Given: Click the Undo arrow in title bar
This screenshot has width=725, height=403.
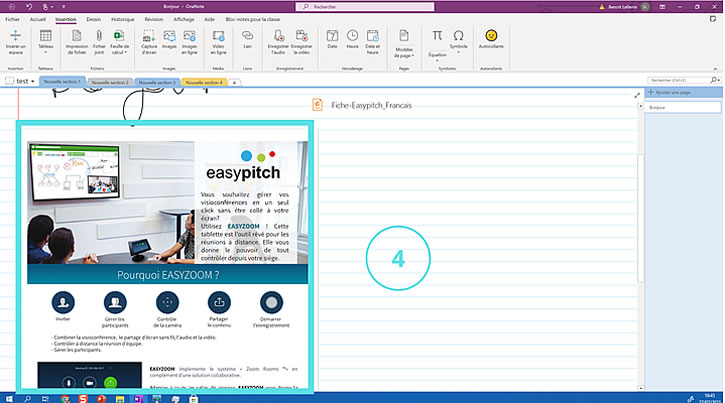Looking at the screenshot, I should (x=29, y=6).
